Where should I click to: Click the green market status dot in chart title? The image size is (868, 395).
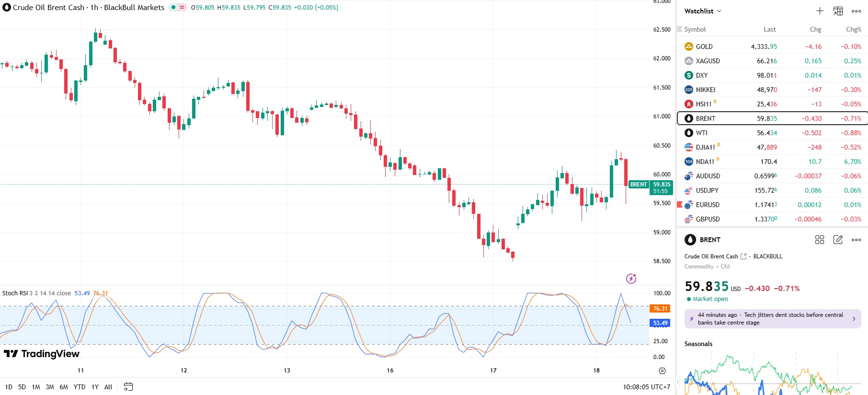(x=173, y=8)
